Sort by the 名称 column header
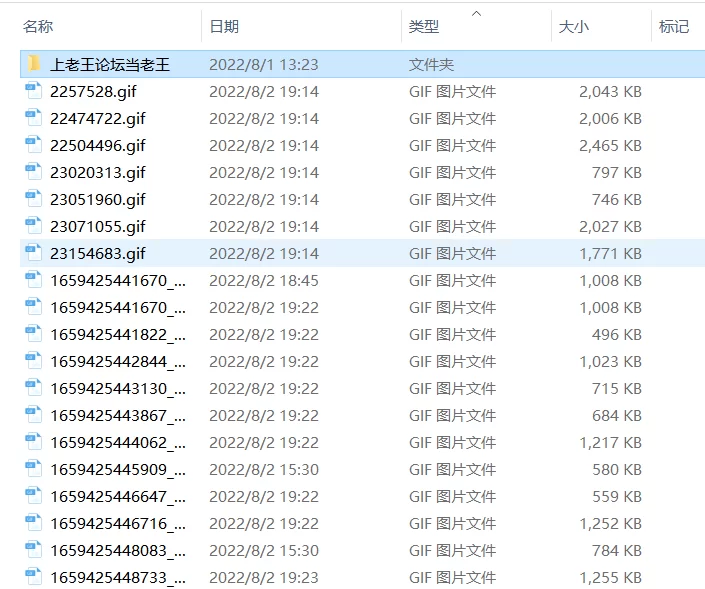Image resolution: width=705 pixels, height=589 pixels. tap(38, 26)
